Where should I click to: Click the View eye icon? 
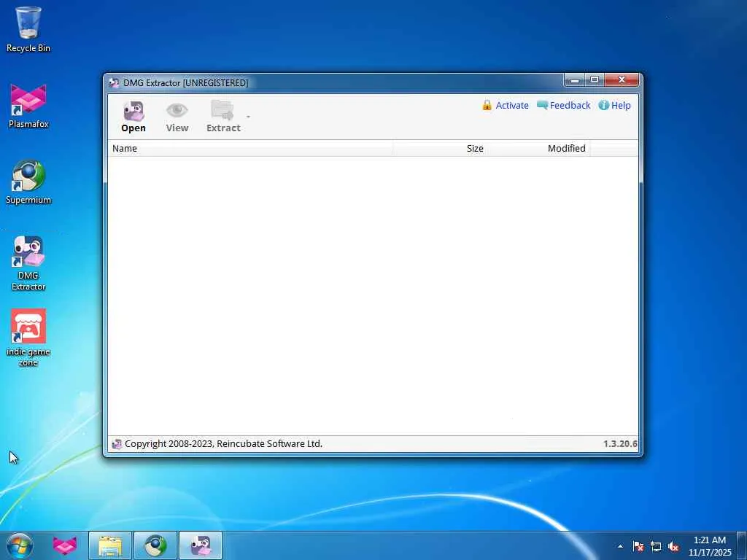pyautogui.click(x=177, y=110)
